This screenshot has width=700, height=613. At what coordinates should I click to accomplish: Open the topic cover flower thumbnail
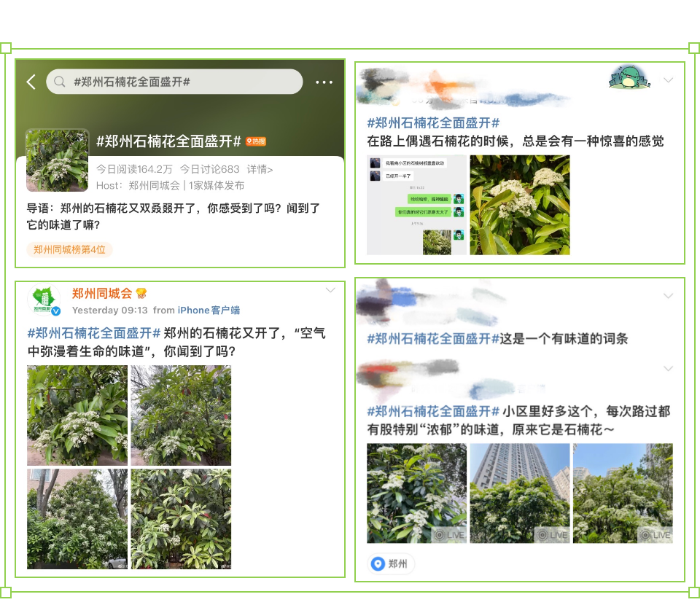[x=57, y=160]
